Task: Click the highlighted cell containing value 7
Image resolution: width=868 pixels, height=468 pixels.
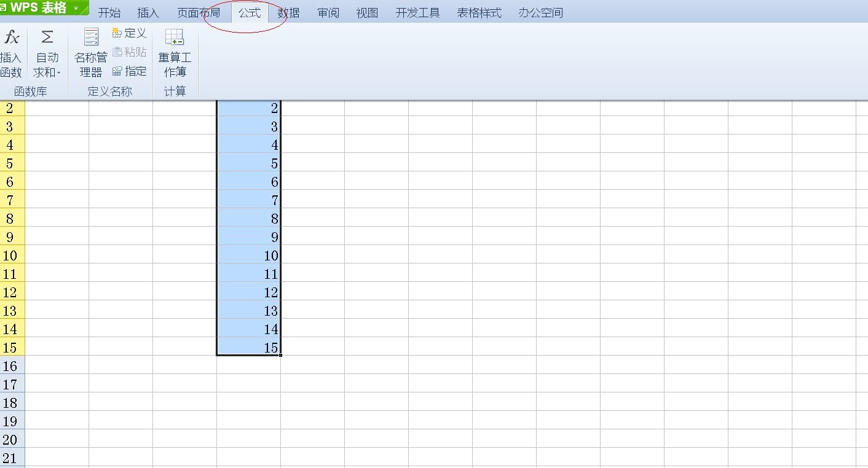Action: 249,200
